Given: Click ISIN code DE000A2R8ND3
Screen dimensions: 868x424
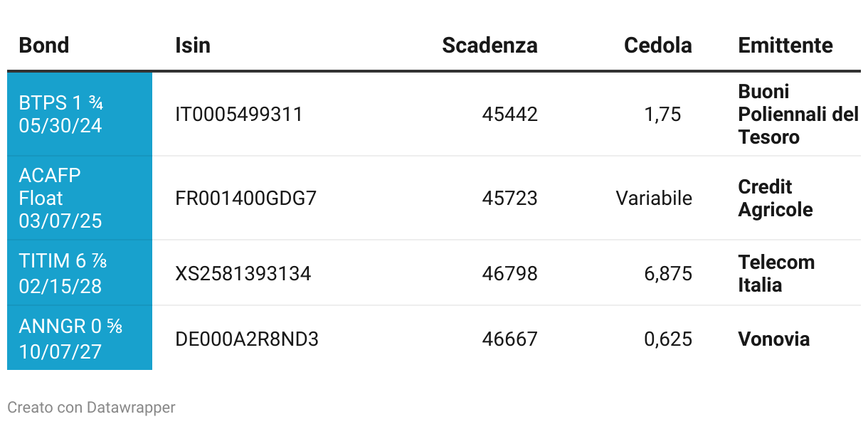Looking at the screenshot, I should [247, 339].
